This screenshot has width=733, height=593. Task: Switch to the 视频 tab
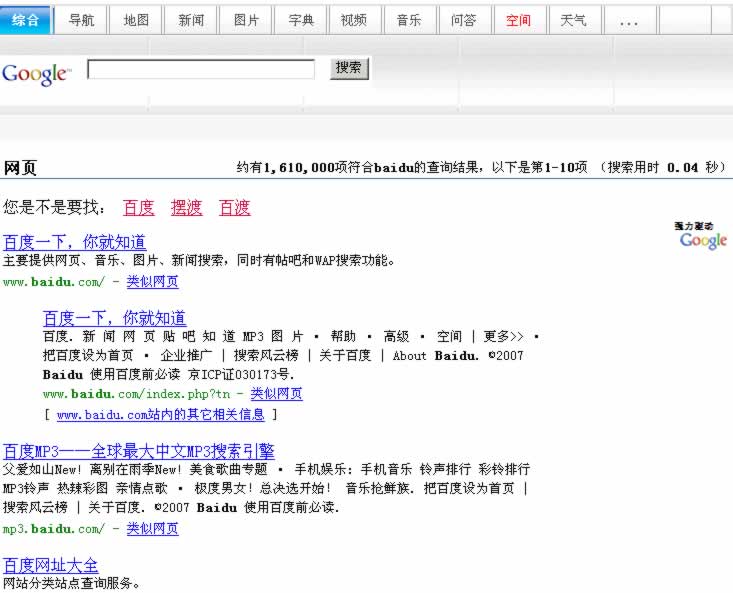355,20
